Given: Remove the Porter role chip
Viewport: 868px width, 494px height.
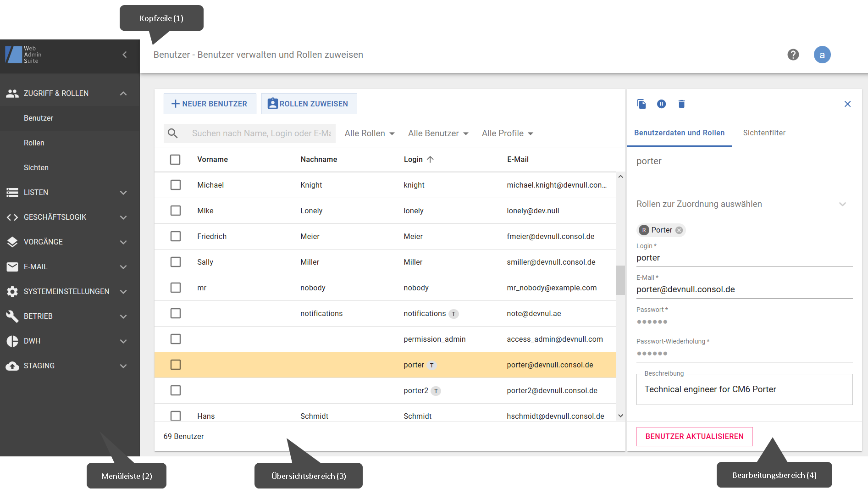Looking at the screenshot, I should 679,230.
